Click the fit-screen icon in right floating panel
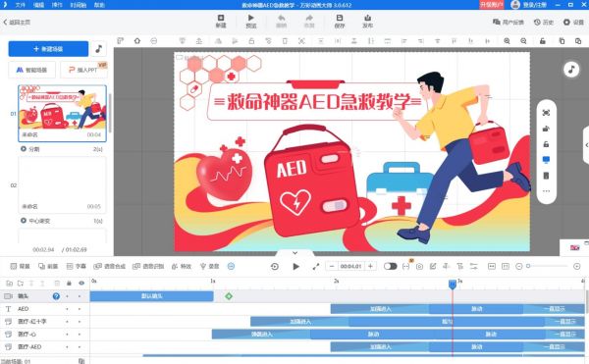This screenshot has height=364, width=589. (546, 113)
